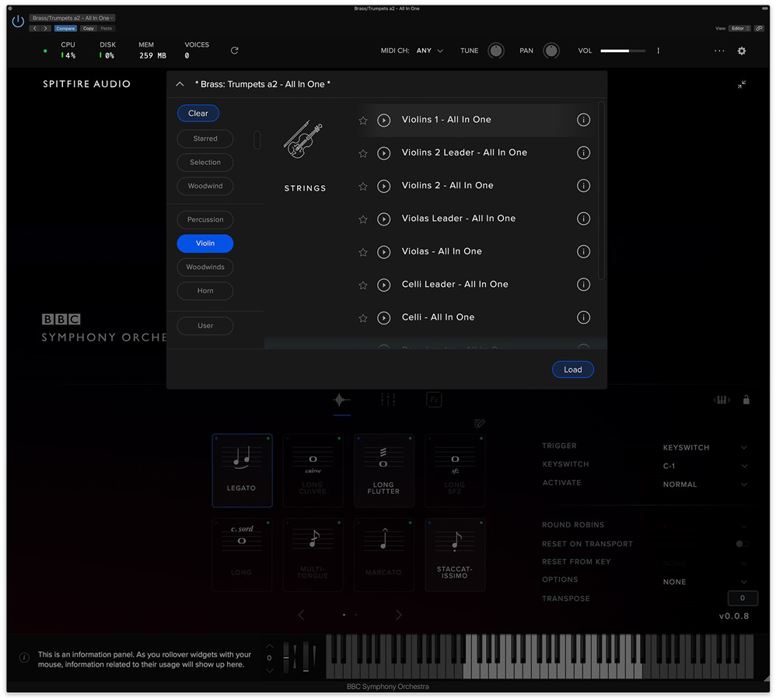Click the PAN knob
The image size is (776, 700).
click(551, 51)
